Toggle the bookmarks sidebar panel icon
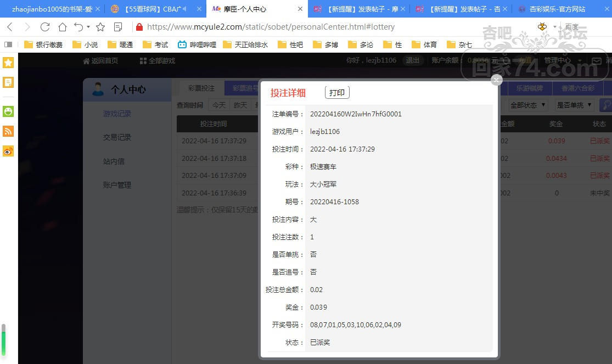 pyautogui.click(x=8, y=44)
